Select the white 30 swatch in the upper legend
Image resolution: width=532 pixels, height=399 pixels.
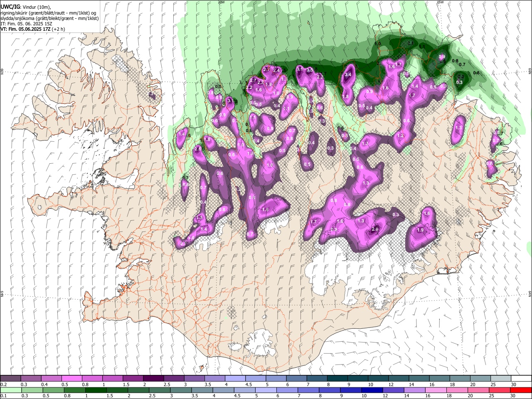coord(521,378)
